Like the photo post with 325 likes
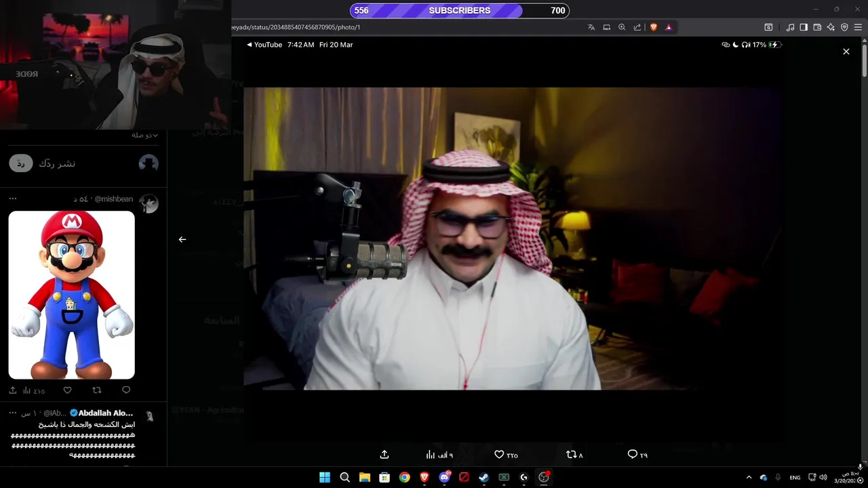This screenshot has width=868, height=488. [x=506, y=455]
